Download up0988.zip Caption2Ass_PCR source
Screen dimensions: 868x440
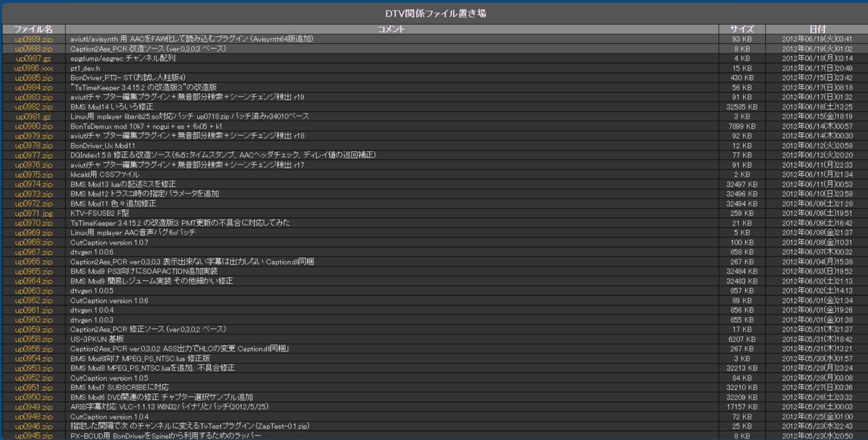(34, 49)
